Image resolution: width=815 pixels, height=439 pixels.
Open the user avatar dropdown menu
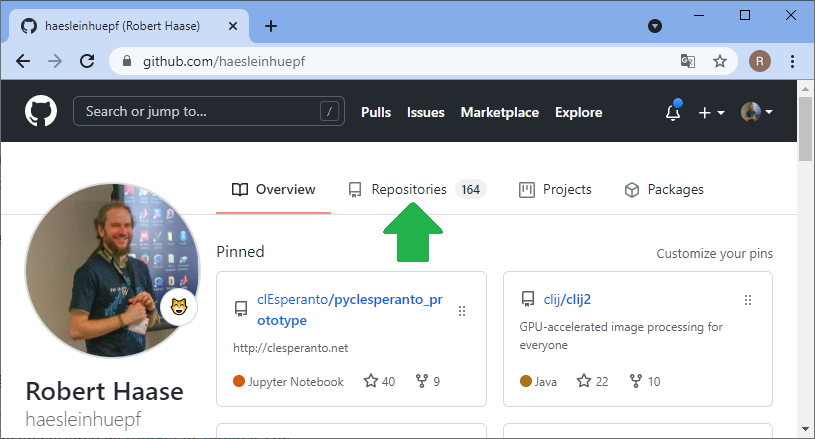[756, 113]
